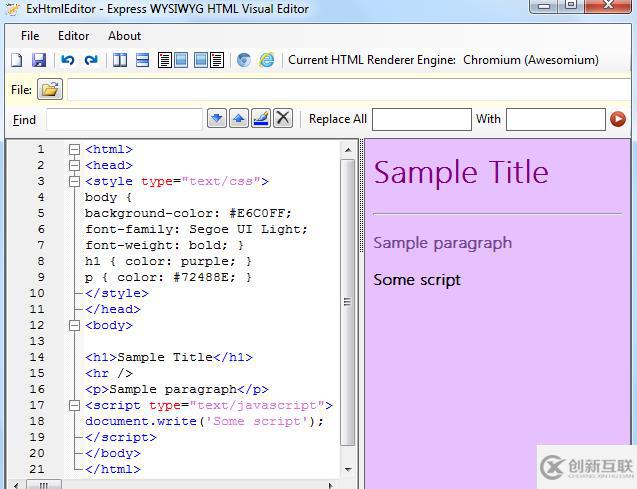Click inside the Find text field
Screen dimensions: 637x489
point(124,119)
